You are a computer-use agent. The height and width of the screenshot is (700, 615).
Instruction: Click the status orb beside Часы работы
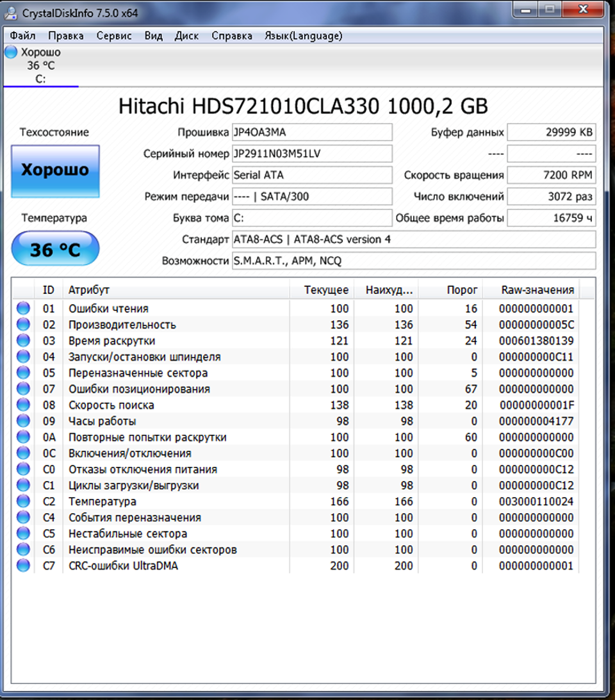(23, 421)
